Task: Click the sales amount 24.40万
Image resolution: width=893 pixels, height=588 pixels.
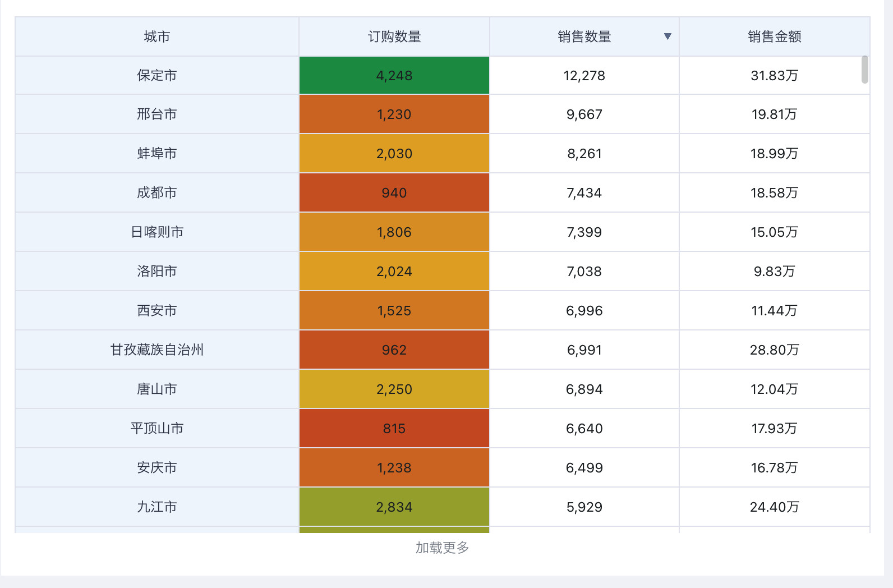Action: [775, 507]
